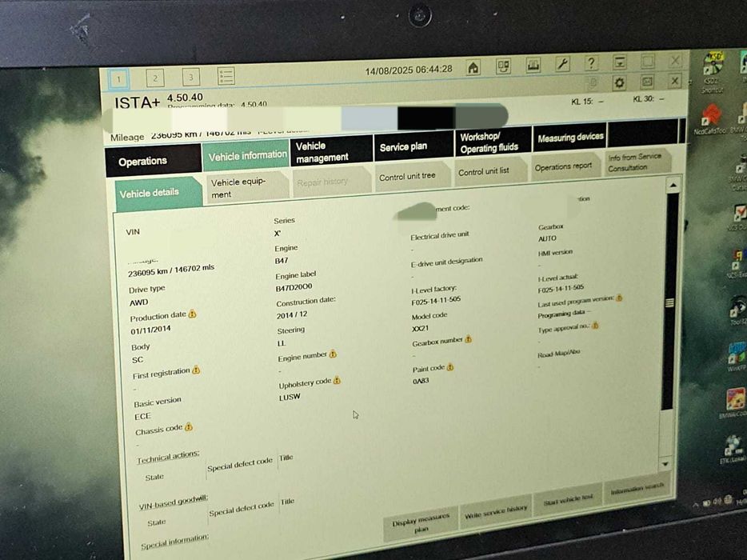Open the vehicle connection manager icon
Viewport: 747px width, 560px height.
pyautogui.click(x=503, y=66)
